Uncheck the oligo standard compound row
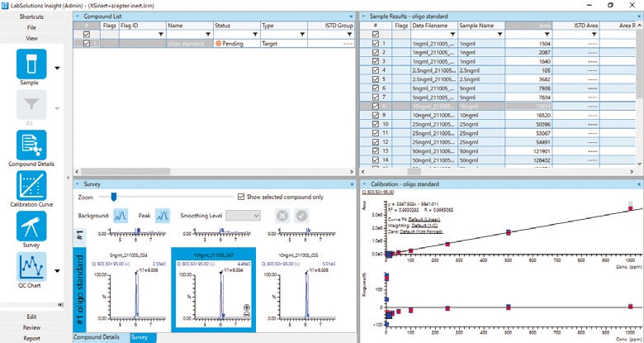The height and width of the screenshot is (343, 644). [x=88, y=43]
